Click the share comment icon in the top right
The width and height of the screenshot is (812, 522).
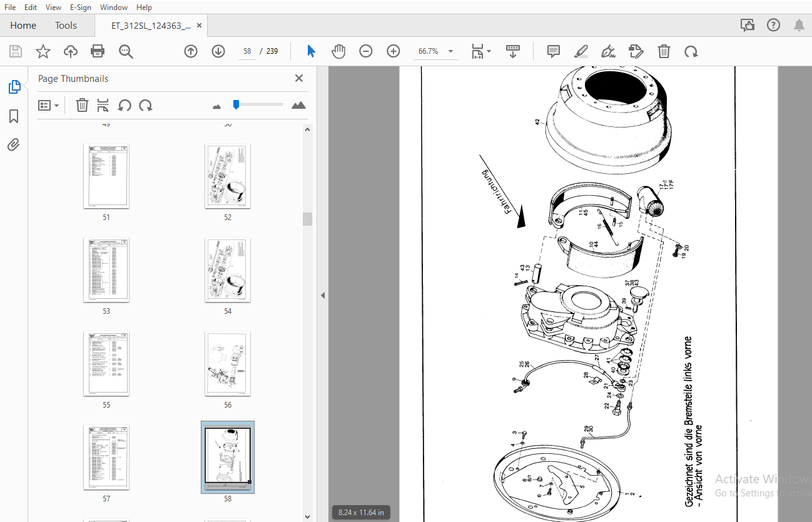pos(748,25)
